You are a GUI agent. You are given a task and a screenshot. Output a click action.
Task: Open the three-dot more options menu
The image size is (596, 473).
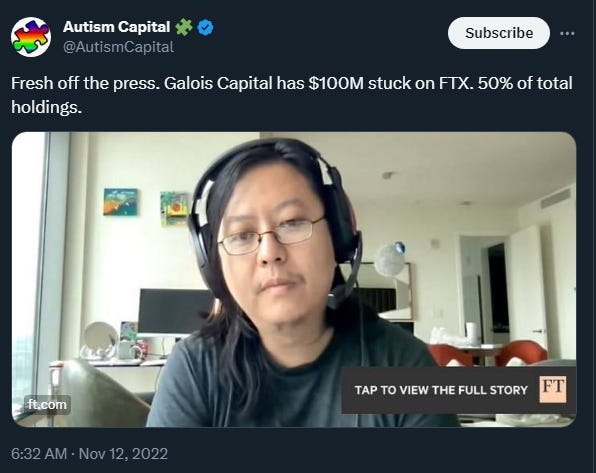tap(567, 33)
